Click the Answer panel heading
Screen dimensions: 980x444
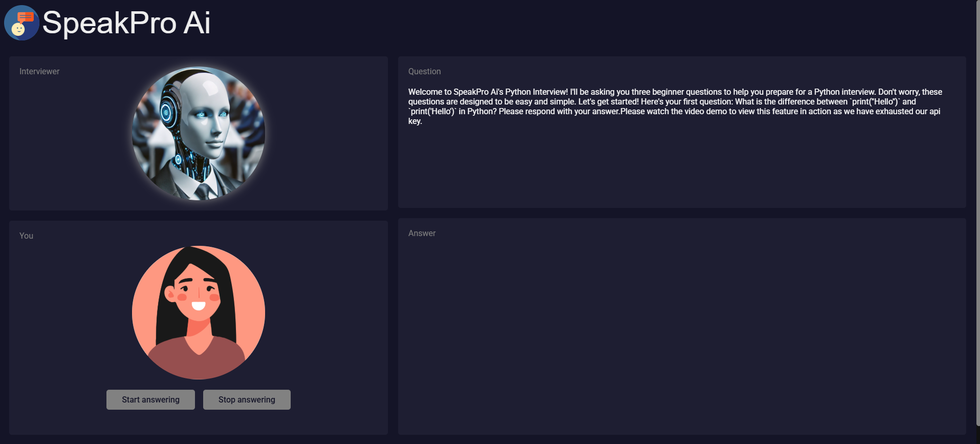coord(422,234)
